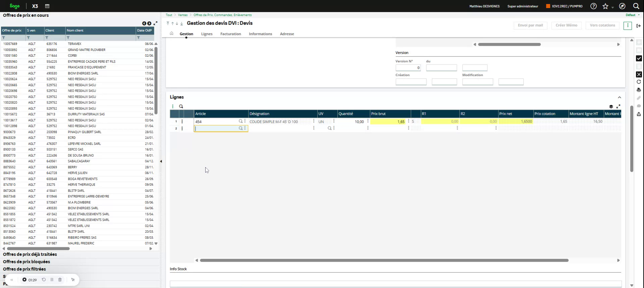Image resolution: width=644 pixels, height=288 pixels.
Task: Expand Offres de prix déjà traitées section
Action: coord(30,254)
